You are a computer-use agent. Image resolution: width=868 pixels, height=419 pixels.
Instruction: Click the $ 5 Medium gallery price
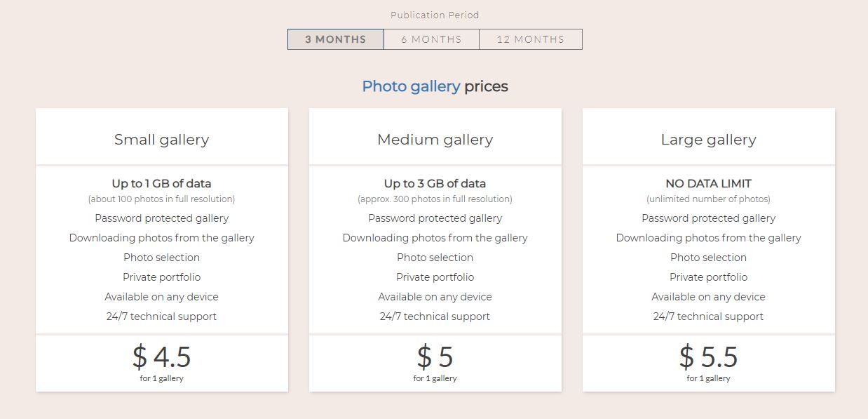point(435,357)
